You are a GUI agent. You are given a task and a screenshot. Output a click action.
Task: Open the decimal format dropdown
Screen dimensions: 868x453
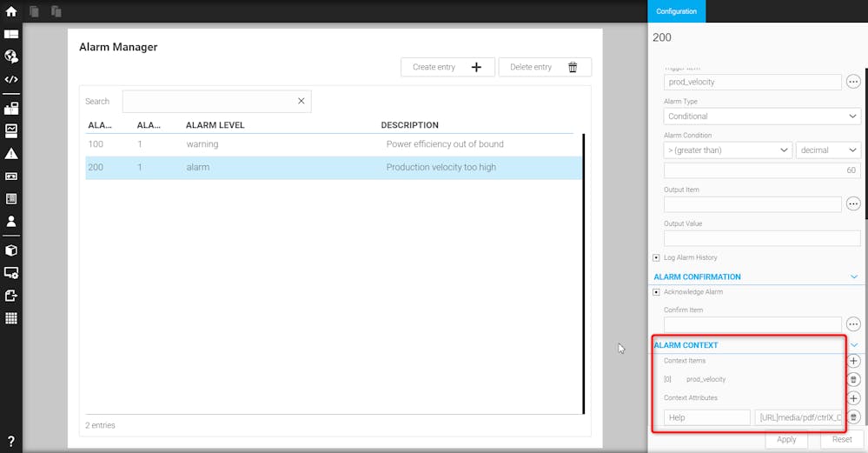[828, 150]
